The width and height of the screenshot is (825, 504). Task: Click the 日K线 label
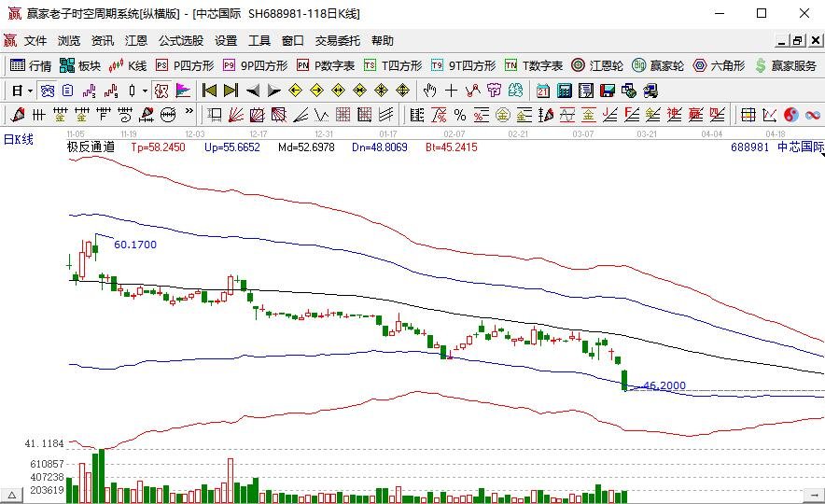[19, 139]
